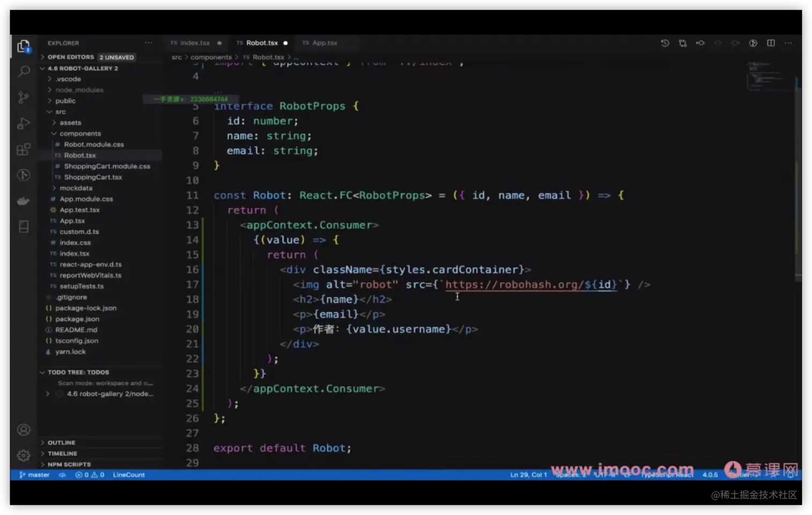This screenshot has width=812, height=515.
Task: Open the Accounts menu icon
Action: pos(24,430)
